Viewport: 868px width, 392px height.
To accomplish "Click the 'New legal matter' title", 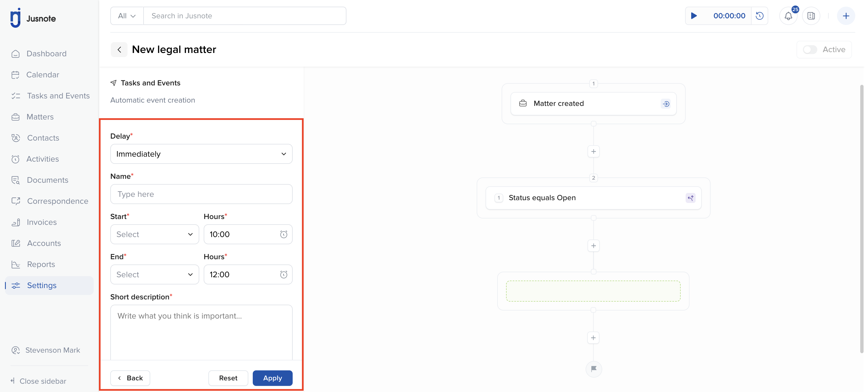I will [x=174, y=50].
